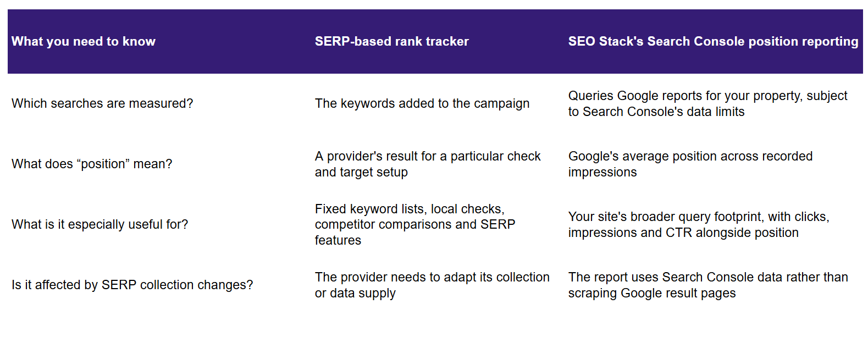Screen dimensions: 868x337
Task: Click the text 'or data supply'
Action: 355,293
